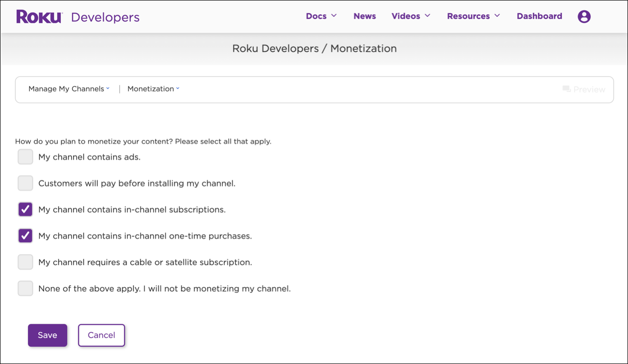Check 'My channel requires a cable or satellite subscription'
Image resolution: width=628 pixels, height=364 pixels.
(25, 262)
